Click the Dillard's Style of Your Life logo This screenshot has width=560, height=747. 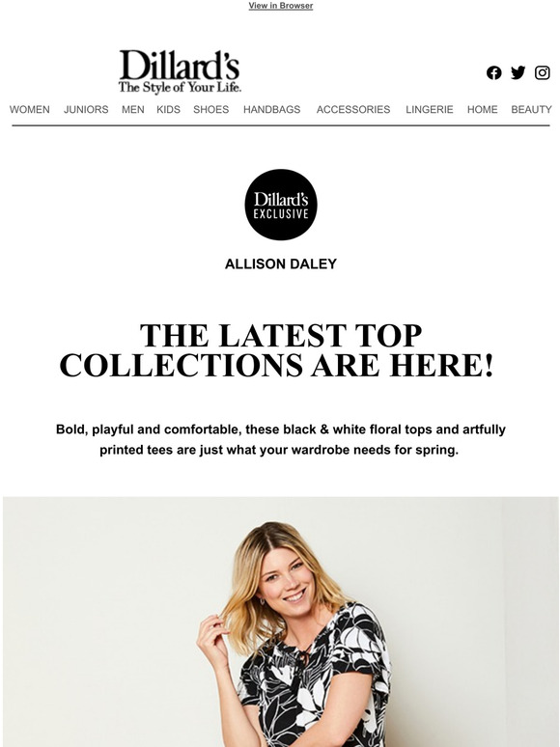pos(180,71)
